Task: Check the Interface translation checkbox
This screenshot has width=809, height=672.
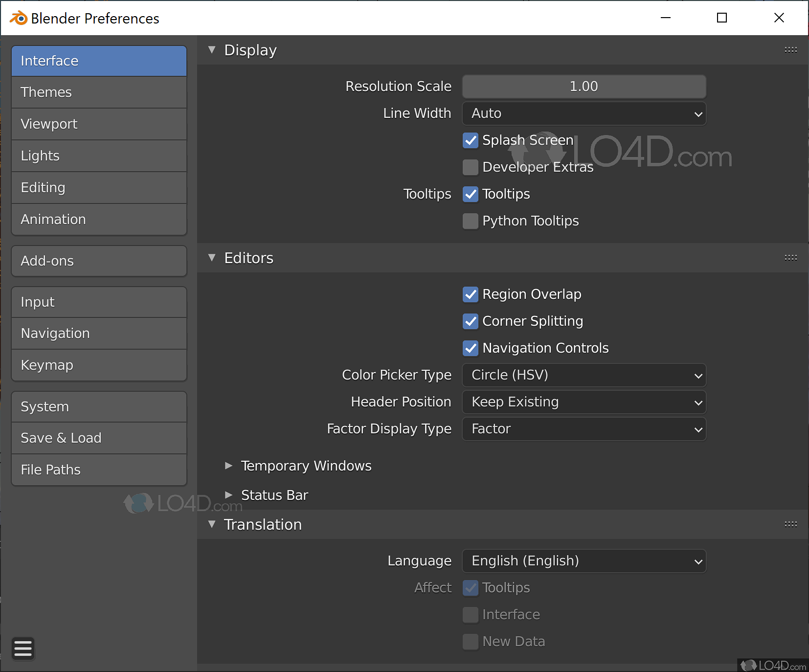Action: 471,615
